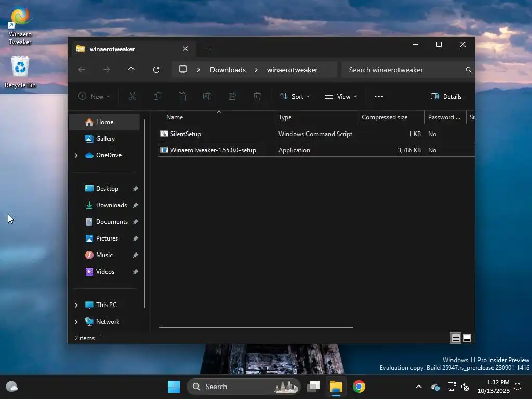Open Gallery in the navigation pane
The image size is (532, 399).
pyautogui.click(x=104, y=138)
